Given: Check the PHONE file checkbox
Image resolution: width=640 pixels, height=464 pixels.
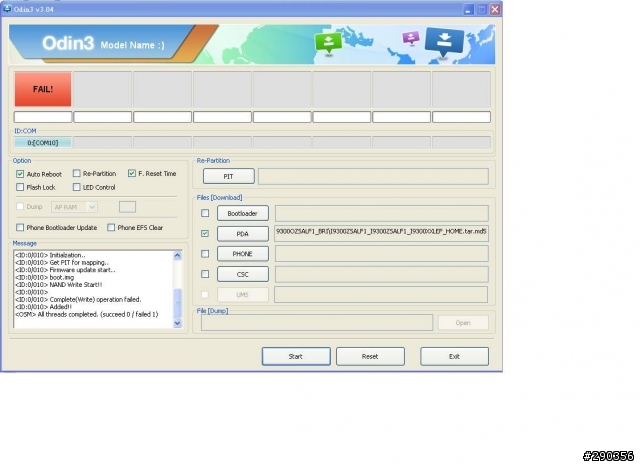Looking at the screenshot, I should point(205,254).
